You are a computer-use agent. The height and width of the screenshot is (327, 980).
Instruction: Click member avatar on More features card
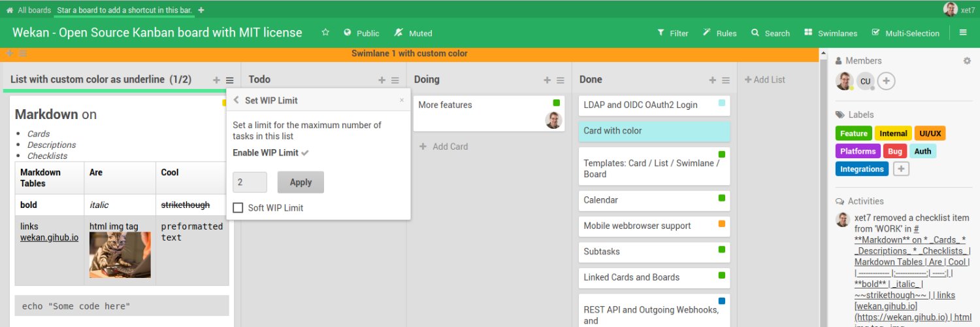click(x=553, y=120)
